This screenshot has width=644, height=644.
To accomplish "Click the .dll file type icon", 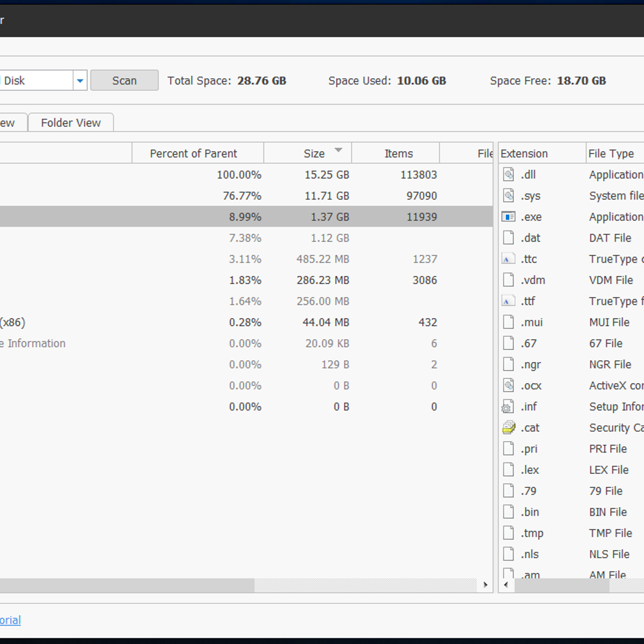I will pyautogui.click(x=508, y=175).
